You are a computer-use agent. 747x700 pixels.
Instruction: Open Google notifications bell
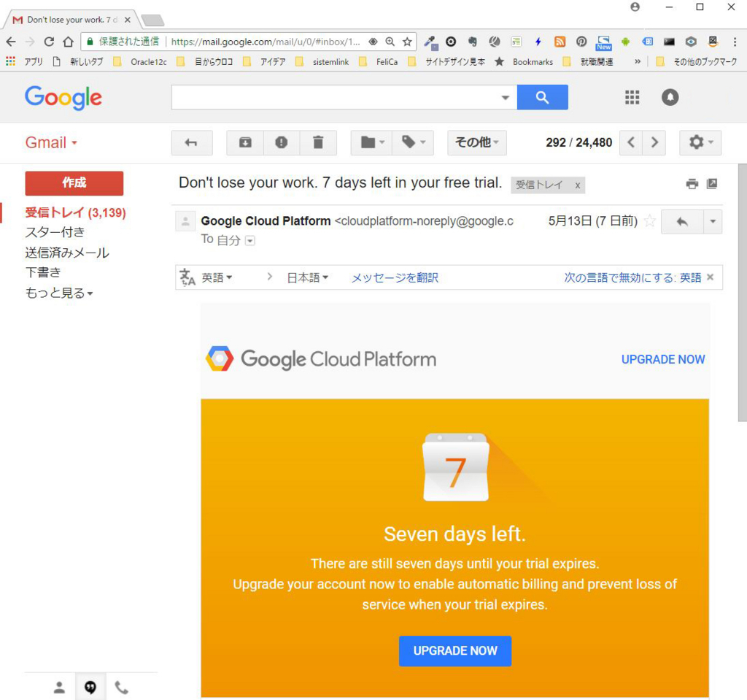point(670,97)
